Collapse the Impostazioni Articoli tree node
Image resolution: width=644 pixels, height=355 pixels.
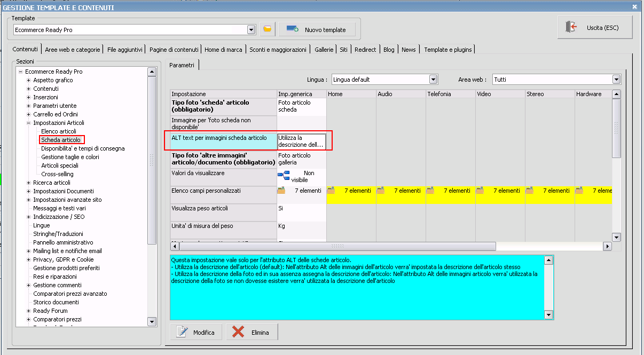(x=28, y=123)
